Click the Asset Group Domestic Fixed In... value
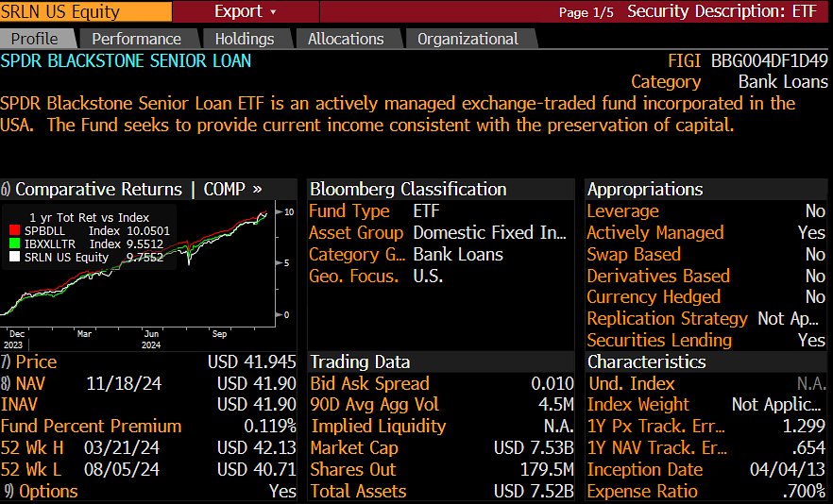This screenshot has width=833, height=504. 490,232
